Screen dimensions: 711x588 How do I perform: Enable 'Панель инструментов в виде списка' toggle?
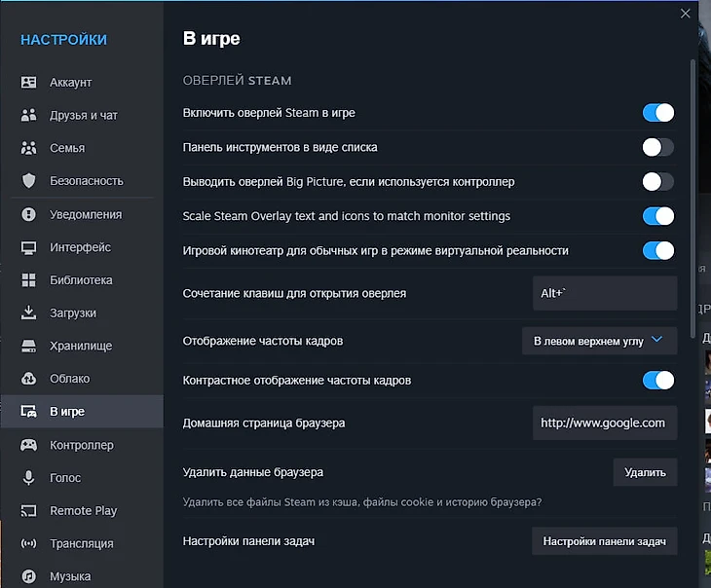click(657, 148)
